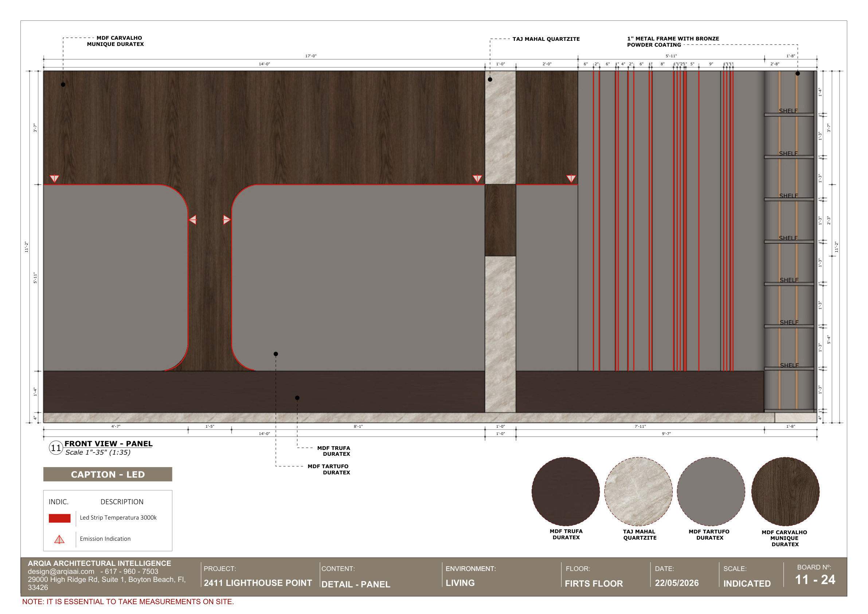Click the date 22/05/2026
This screenshot has height=614, width=868.
[677, 583]
